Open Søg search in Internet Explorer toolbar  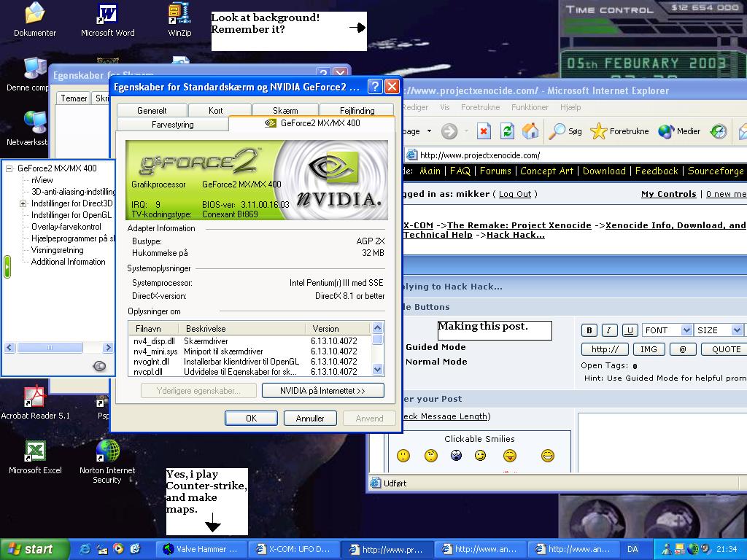pyautogui.click(x=565, y=131)
